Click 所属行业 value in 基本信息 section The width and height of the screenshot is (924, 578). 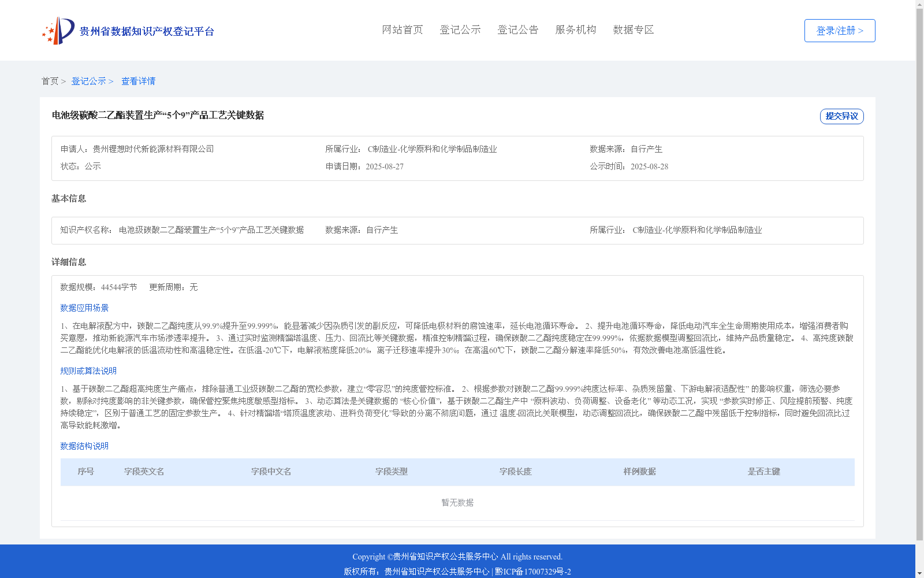(697, 230)
